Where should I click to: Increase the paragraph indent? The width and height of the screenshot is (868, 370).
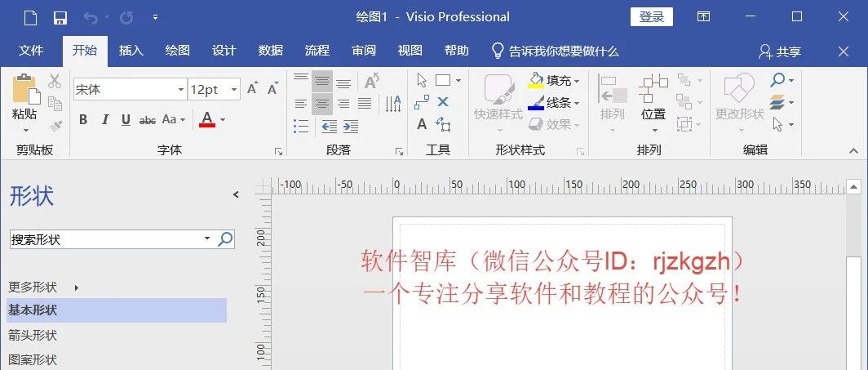click(x=351, y=127)
